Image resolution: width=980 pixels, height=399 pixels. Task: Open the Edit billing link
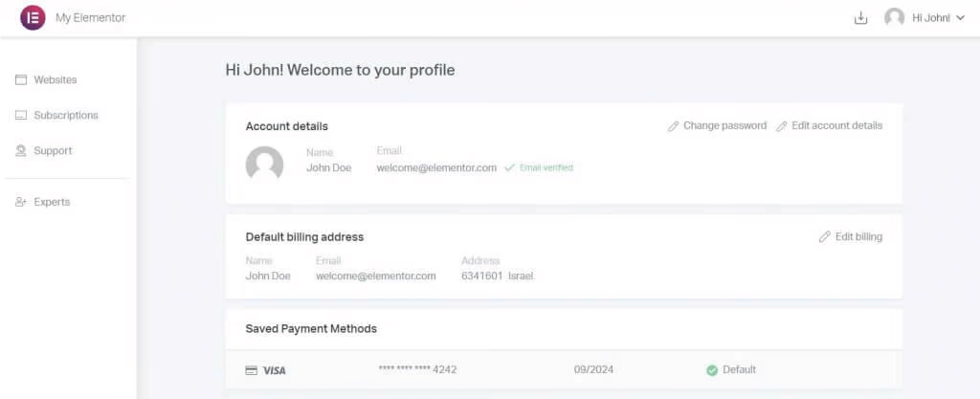858,236
